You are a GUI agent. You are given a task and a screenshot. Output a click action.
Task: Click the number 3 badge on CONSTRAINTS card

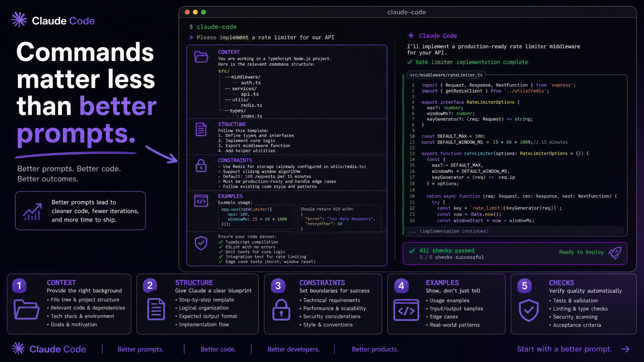click(x=278, y=286)
